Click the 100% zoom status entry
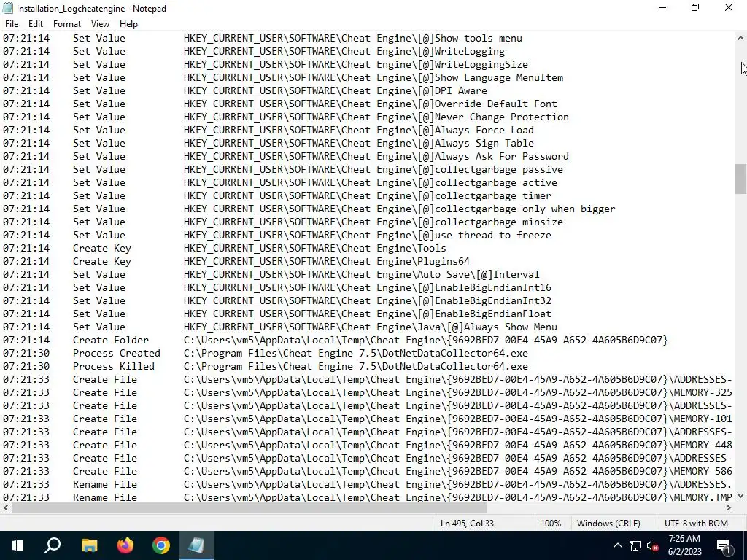This screenshot has width=747, height=560. pos(551,524)
